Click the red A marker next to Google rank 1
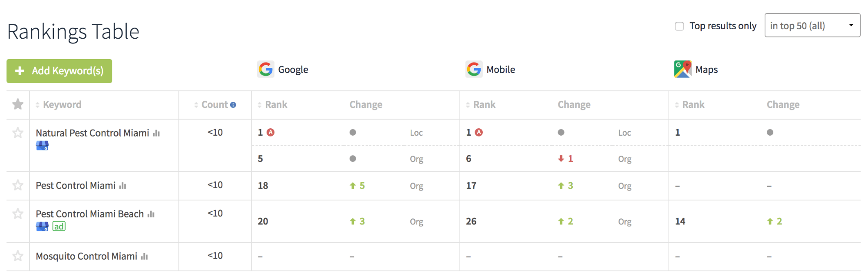The width and height of the screenshot is (868, 280). (271, 132)
